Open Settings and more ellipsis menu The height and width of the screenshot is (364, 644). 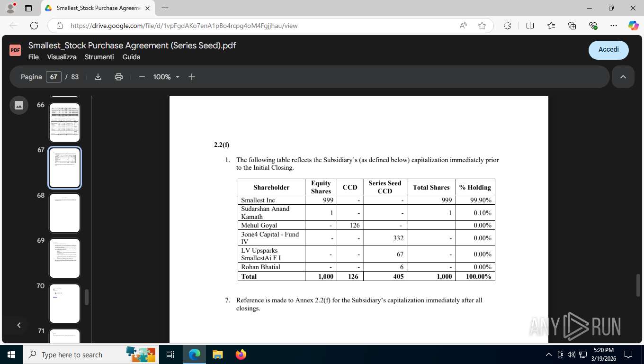pyautogui.click(x=614, y=26)
